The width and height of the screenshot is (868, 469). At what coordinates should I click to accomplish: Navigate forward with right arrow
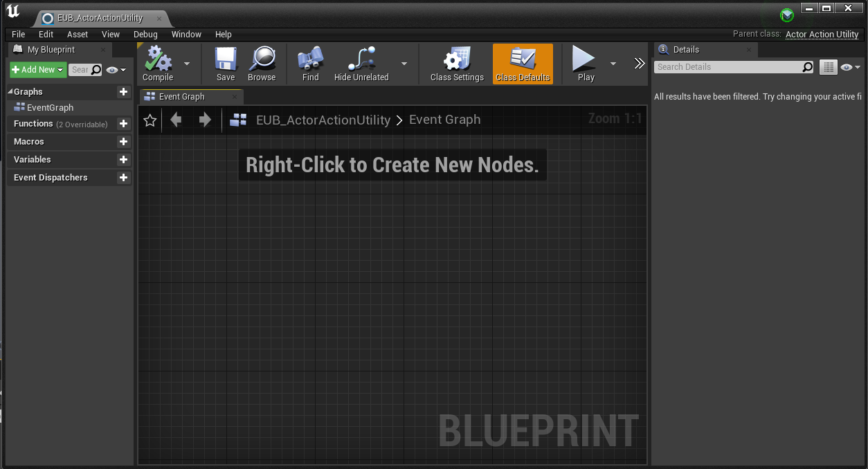[205, 120]
